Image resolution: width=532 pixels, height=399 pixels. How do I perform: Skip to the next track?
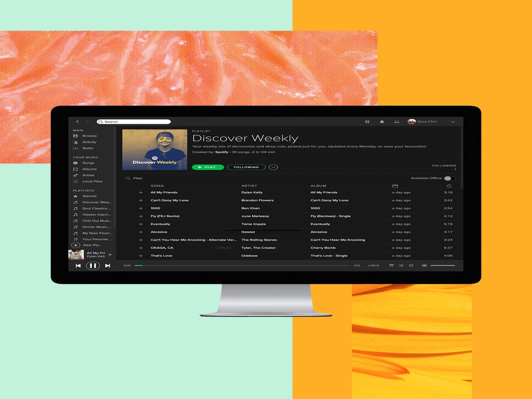click(107, 266)
